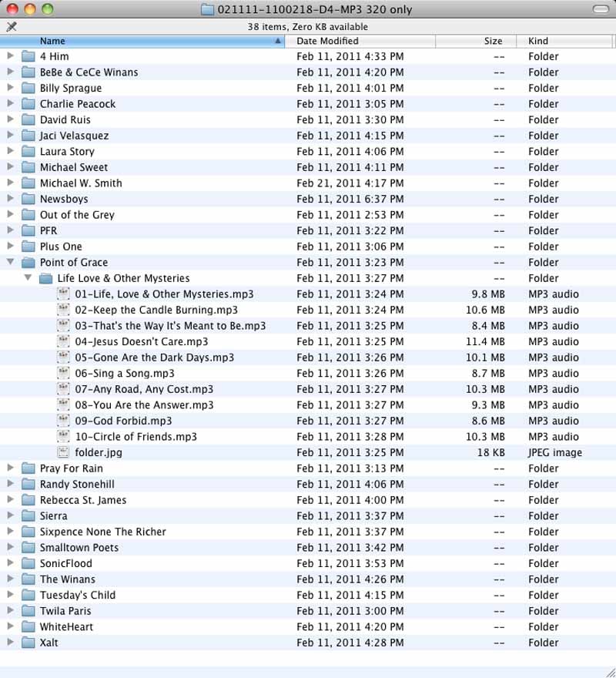616x678 pixels.
Task: Expand the Sixpence None The Richer folder
Action: coord(10,532)
